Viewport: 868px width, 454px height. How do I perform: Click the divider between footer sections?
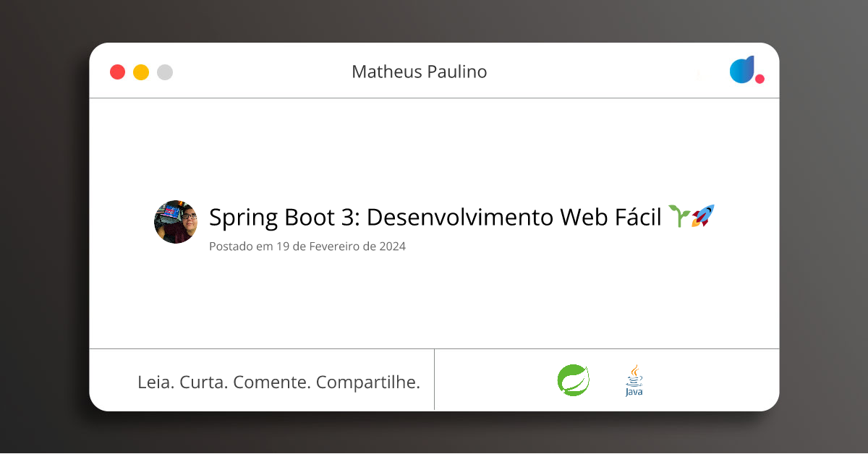(435, 379)
